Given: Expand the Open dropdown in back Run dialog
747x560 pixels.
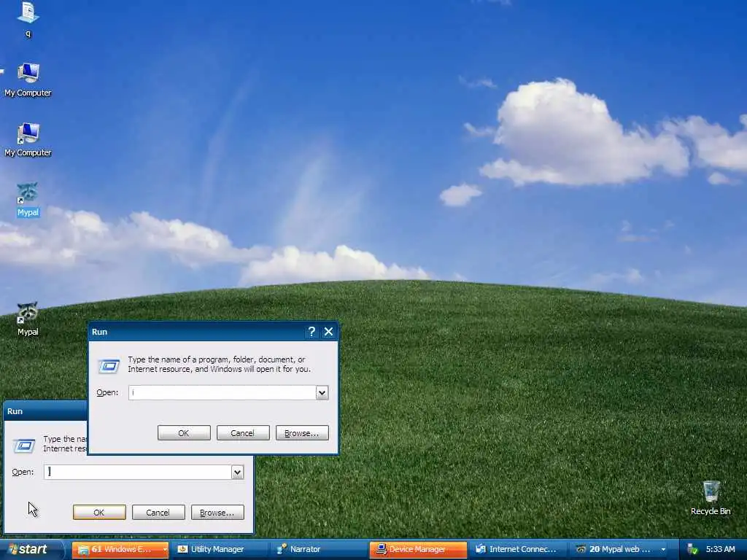Looking at the screenshot, I should [x=237, y=472].
